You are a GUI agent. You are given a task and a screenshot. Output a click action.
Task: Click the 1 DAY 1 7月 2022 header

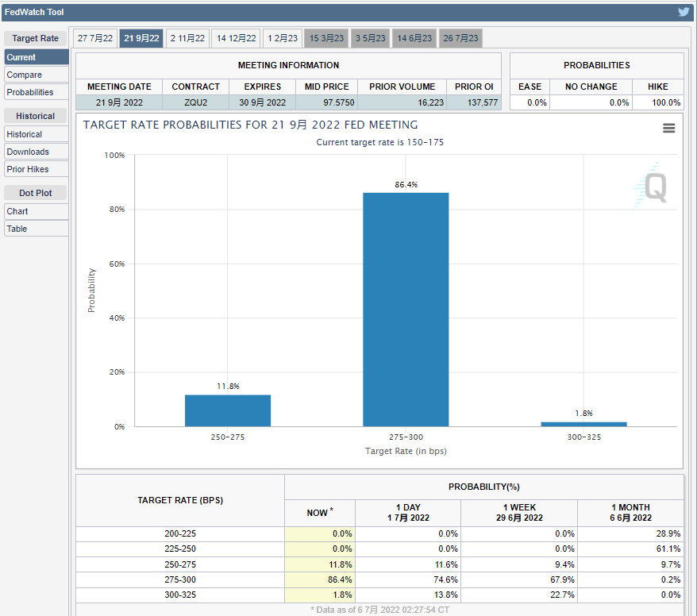[x=408, y=513]
